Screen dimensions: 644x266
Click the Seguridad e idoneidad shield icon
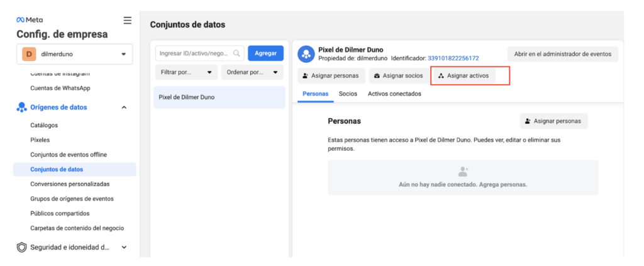21,248
